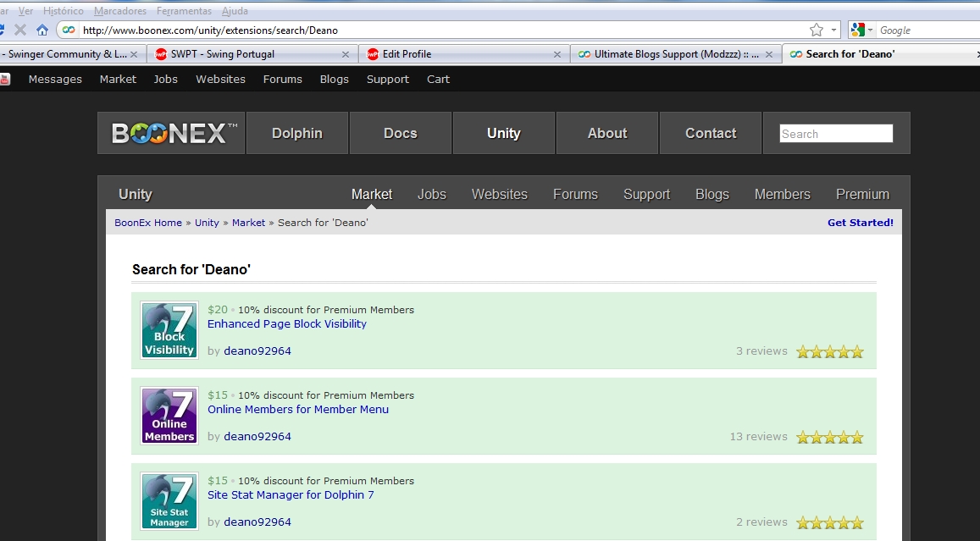Image resolution: width=980 pixels, height=541 pixels.
Task: Click the Stop loading X icon
Action: (20, 30)
